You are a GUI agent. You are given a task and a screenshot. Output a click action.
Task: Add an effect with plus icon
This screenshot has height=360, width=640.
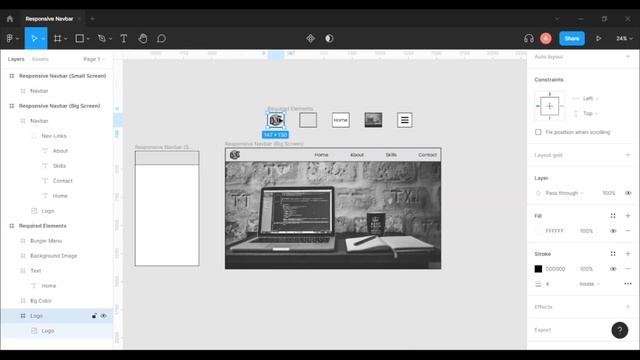628,307
